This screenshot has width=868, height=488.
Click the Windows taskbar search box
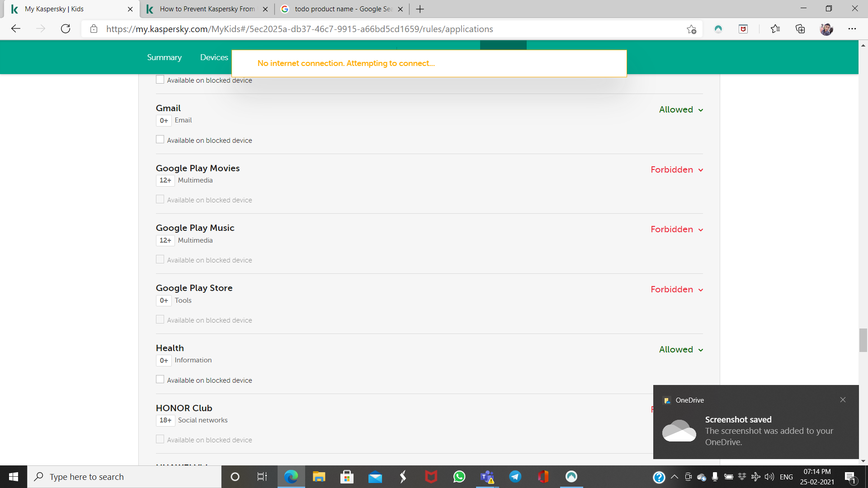pyautogui.click(x=124, y=477)
